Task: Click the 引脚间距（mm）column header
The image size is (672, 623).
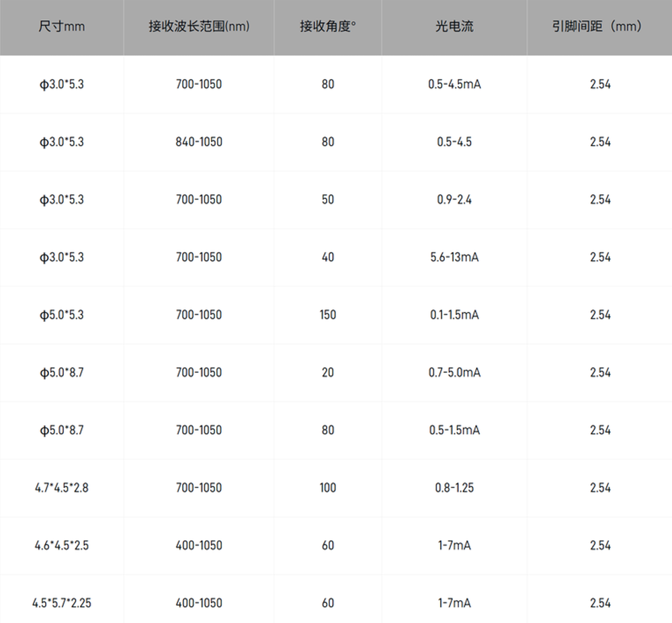Action: point(599,28)
